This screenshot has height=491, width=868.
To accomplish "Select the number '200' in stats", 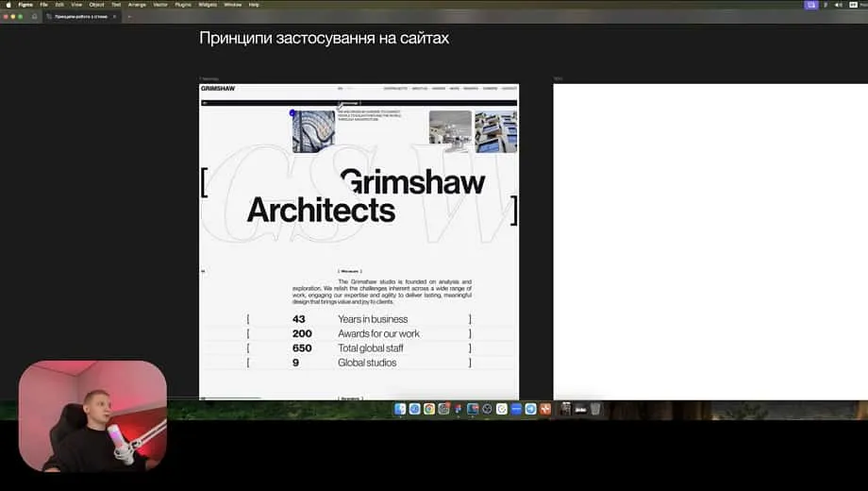I will [x=302, y=333].
